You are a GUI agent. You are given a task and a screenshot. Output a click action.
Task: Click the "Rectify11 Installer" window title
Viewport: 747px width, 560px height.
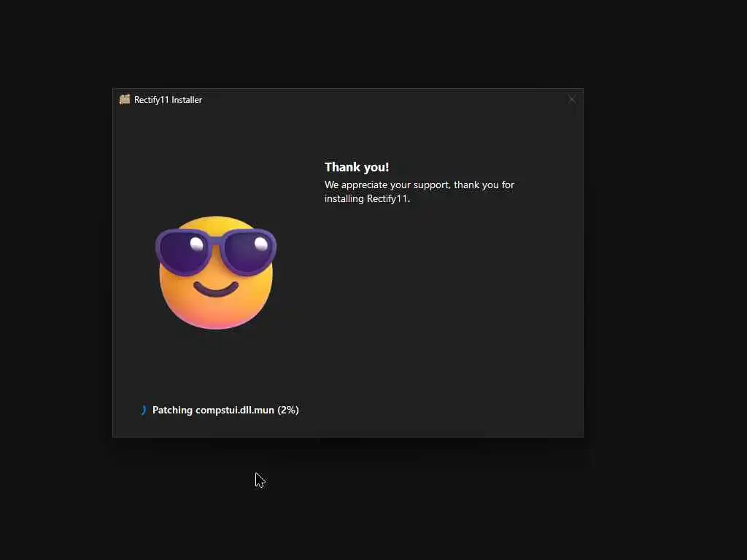coord(169,99)
